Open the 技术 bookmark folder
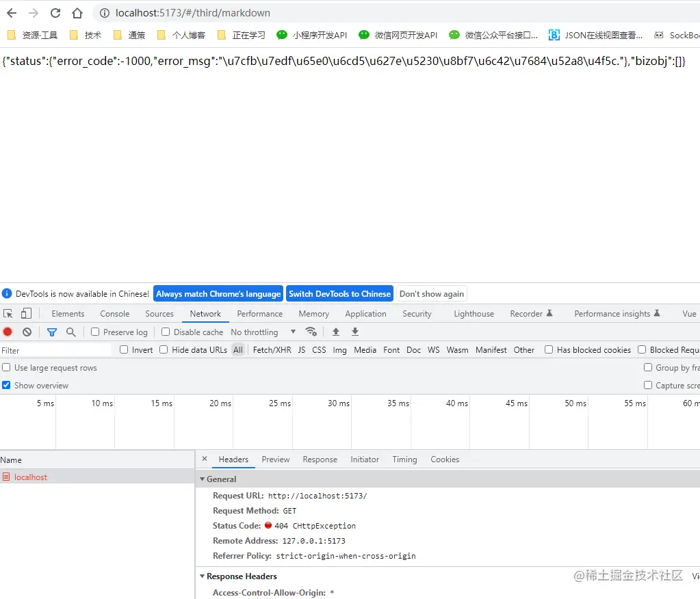This screenshot has width=700, height=599. pyautogui.click(x=86, y=36)
